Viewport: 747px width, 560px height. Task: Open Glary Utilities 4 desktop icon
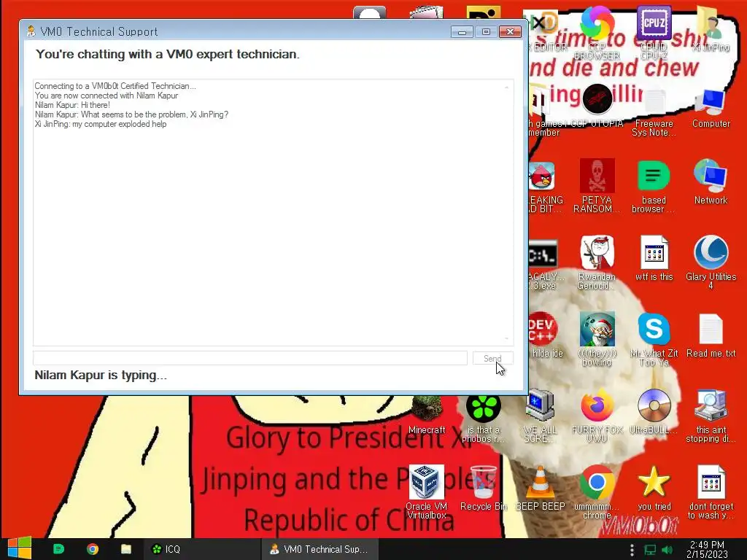coord(711,262)
